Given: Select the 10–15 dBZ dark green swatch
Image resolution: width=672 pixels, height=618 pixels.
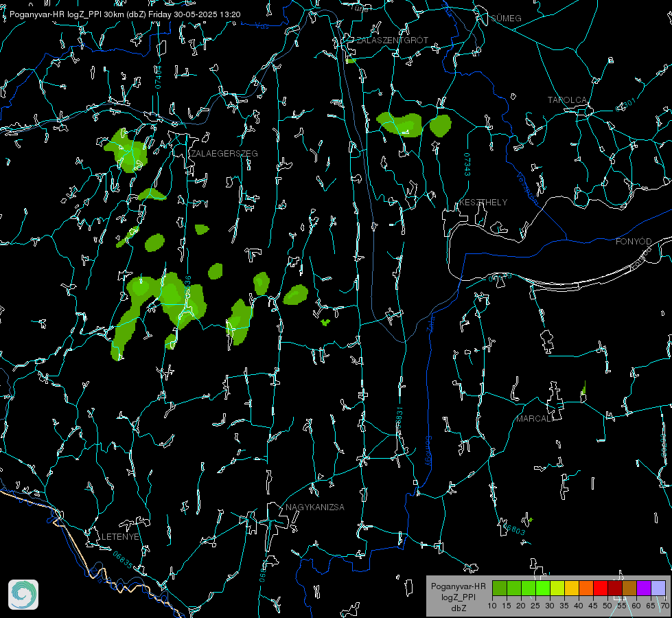Looking at the screenshot, I should 500,588.
